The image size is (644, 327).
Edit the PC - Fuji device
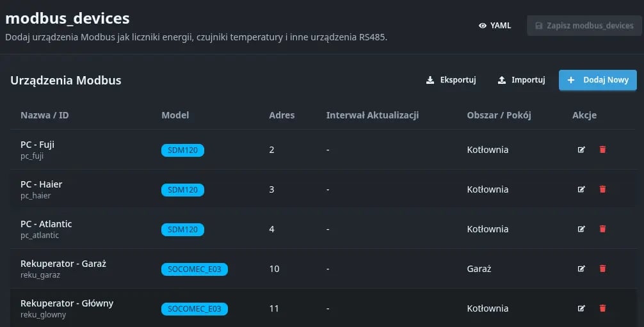(x=581, y=150)
